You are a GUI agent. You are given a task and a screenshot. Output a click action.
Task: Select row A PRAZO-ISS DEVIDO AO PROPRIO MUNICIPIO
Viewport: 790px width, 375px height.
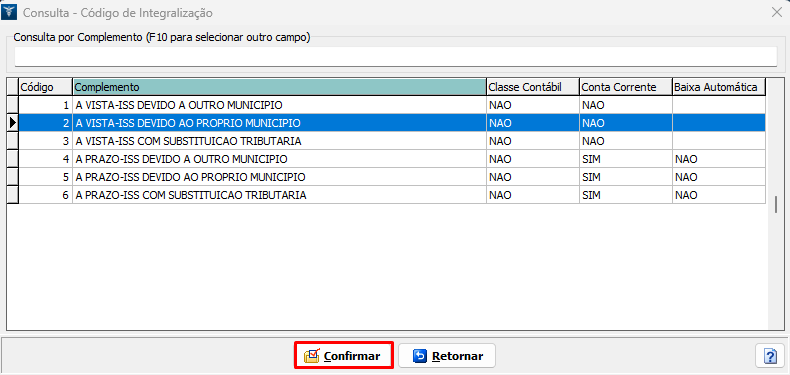[387, 177]
